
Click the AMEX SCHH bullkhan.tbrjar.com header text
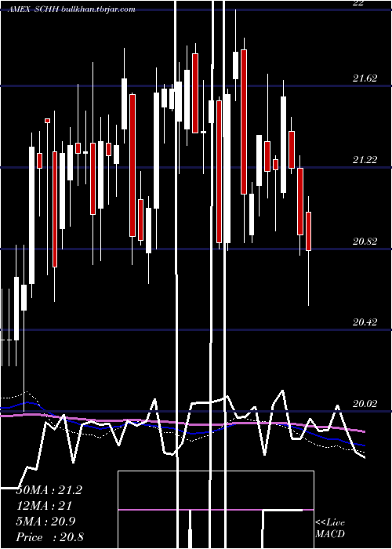(71, 9)
